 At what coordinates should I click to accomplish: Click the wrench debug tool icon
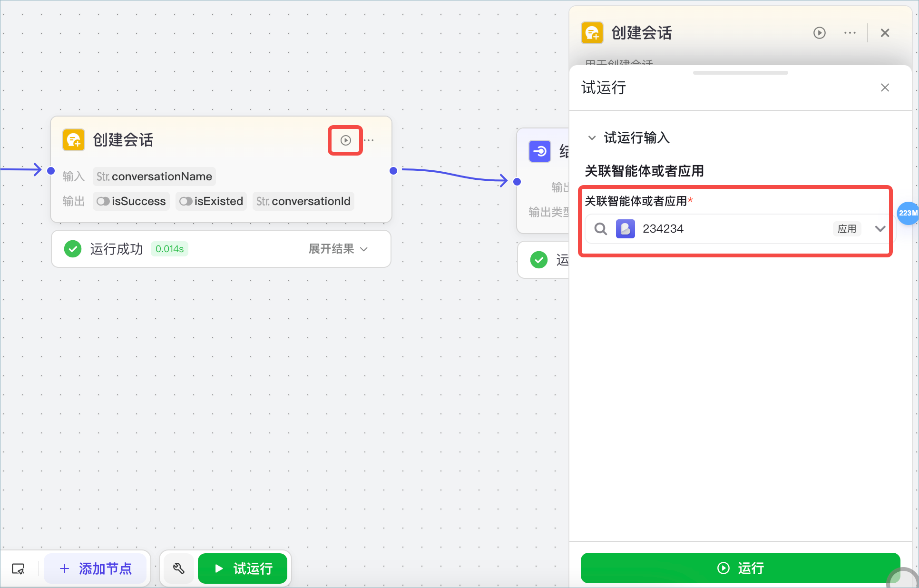tap(179, 568)
